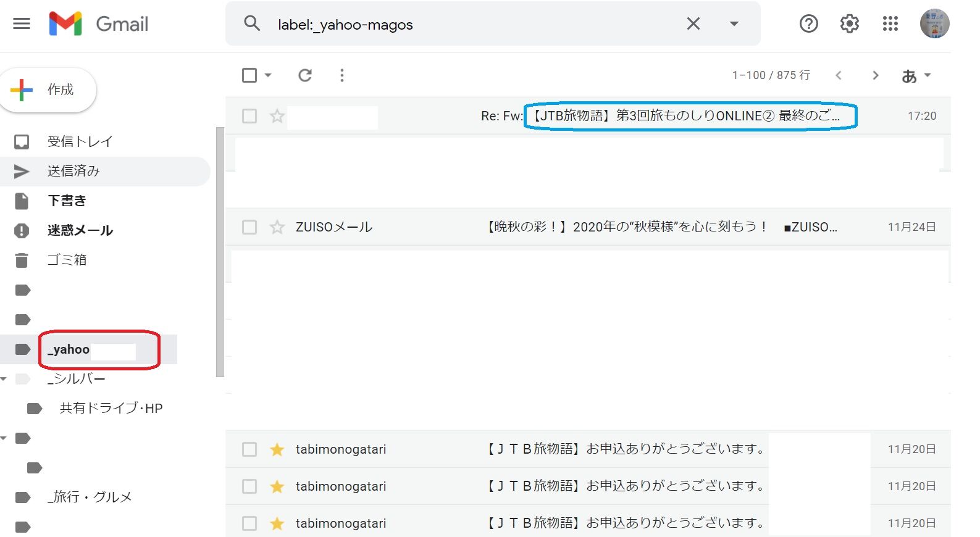Open the Google apps grid

point(890,23)
